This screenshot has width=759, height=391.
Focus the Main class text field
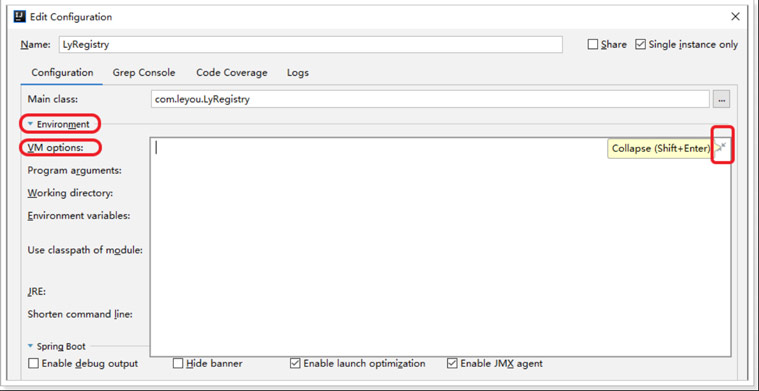tap(430, 100)
